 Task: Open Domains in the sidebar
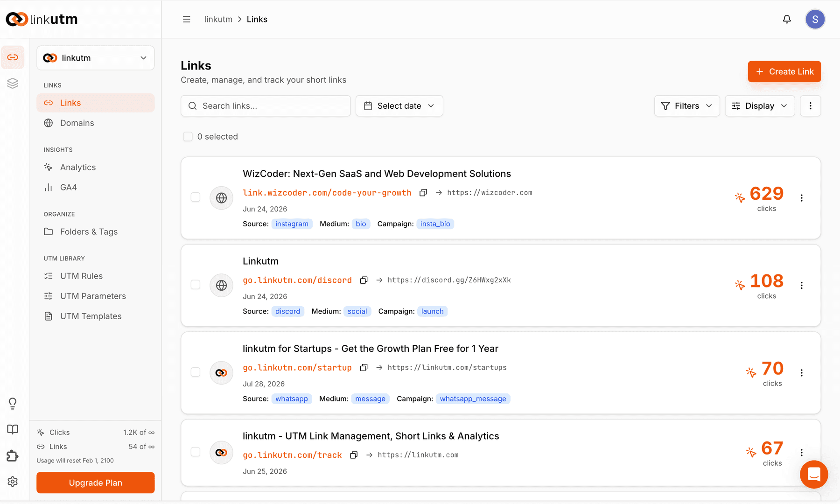click(96, 123)
